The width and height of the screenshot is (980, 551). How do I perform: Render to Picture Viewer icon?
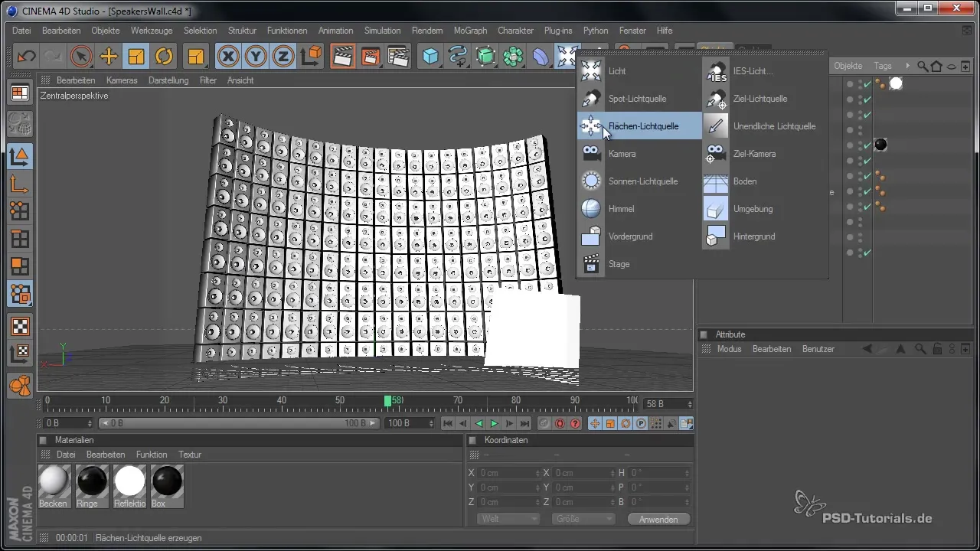click(x=371, y=57)
